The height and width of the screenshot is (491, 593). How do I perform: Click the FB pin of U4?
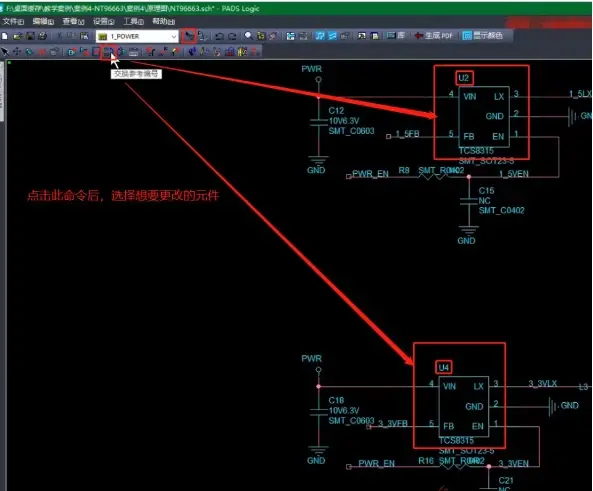449,426
